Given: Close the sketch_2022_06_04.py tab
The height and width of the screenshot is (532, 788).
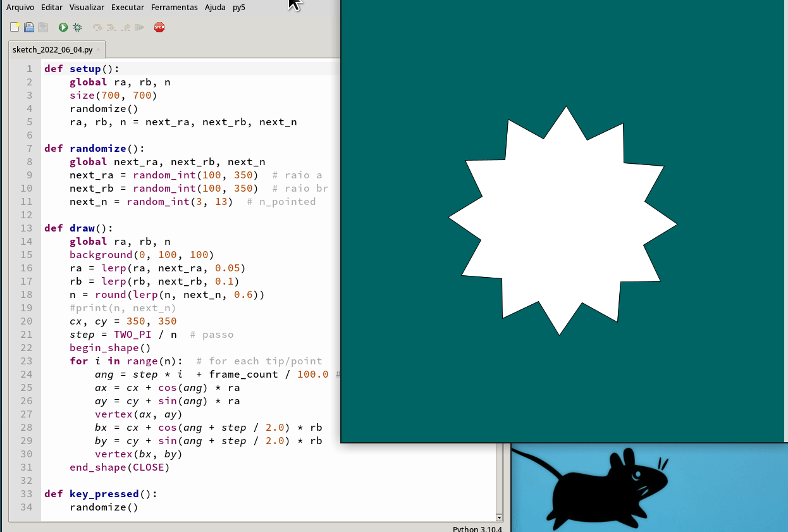Looking at the screenshot, I should click(x=98, y=49).
